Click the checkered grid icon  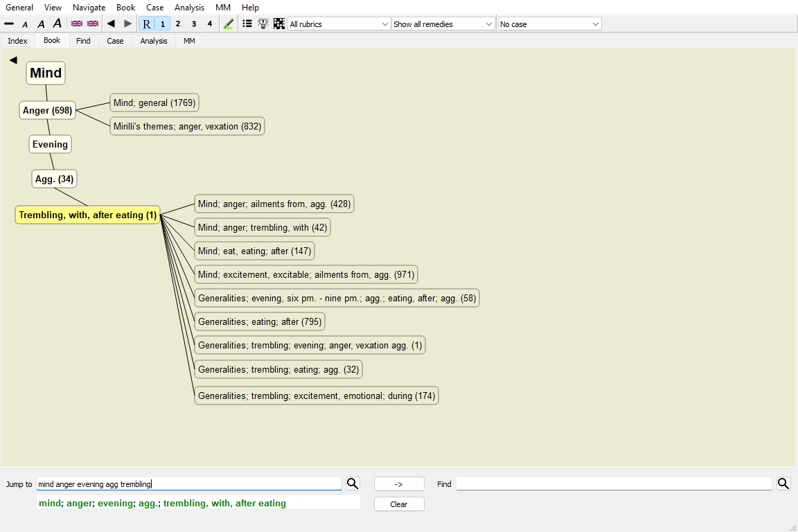[279, 24]
